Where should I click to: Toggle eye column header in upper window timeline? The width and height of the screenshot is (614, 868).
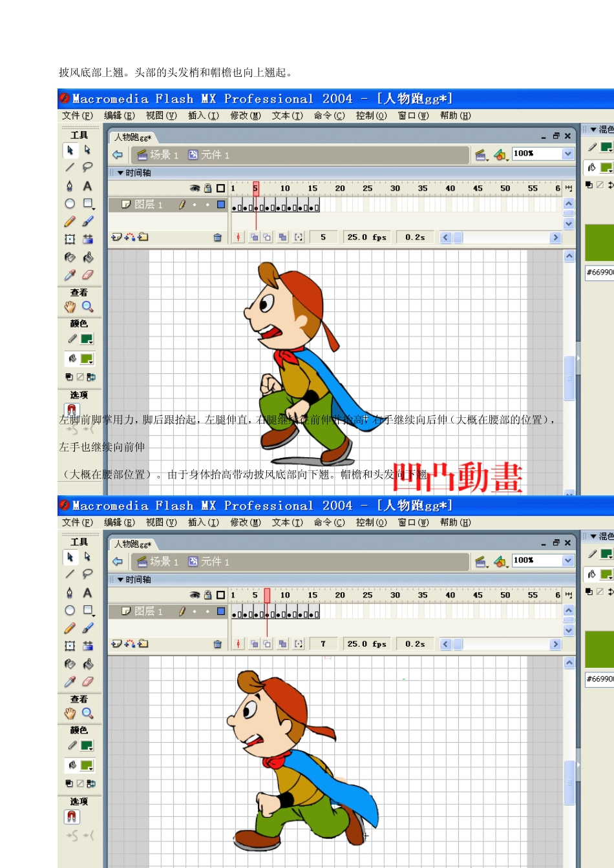coord(195,188)
